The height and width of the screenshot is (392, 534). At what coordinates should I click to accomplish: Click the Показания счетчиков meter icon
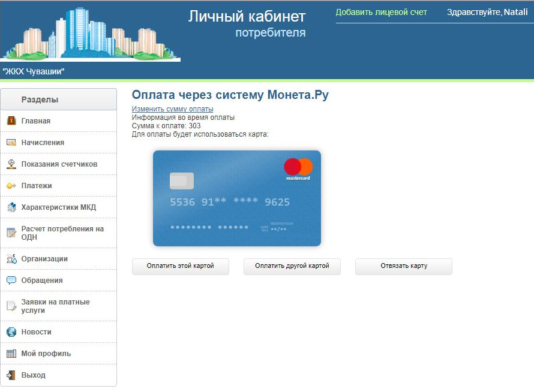[11, 164]
